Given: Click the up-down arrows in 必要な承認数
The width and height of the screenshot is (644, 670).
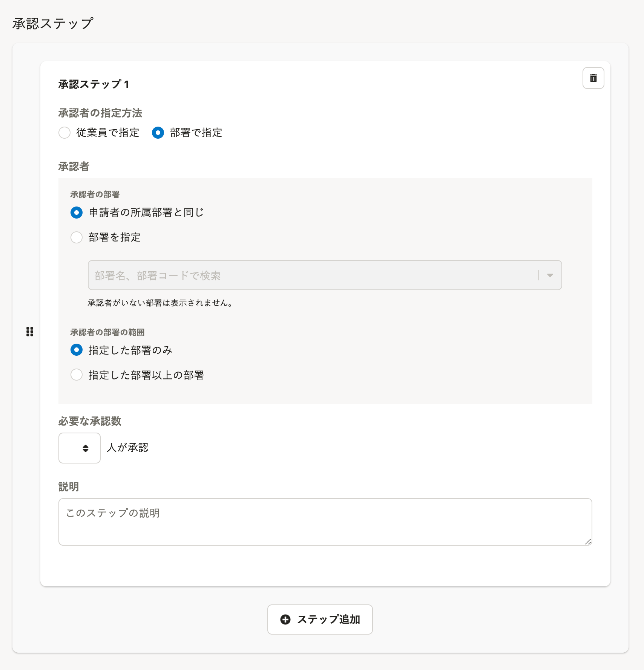Looking at the screenshot, I should [86, 448].
